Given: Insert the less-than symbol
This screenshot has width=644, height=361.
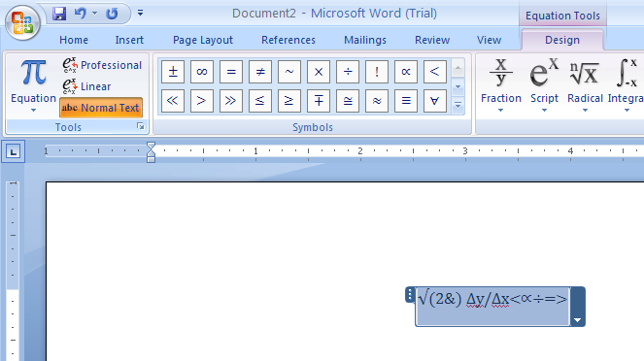Looking at the screenshot, I should pyautogui.click(x=434, y=72).
